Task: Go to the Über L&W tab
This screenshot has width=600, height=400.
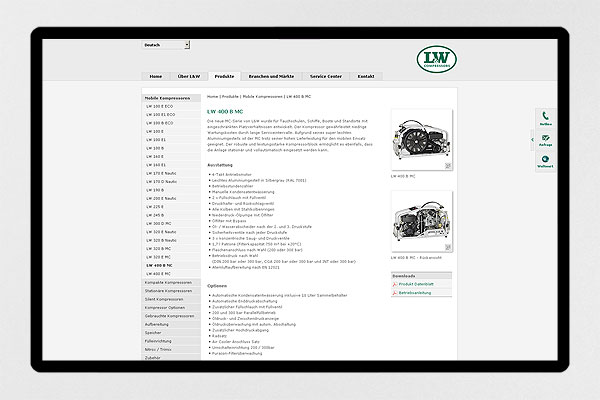Action: [188, 76]
